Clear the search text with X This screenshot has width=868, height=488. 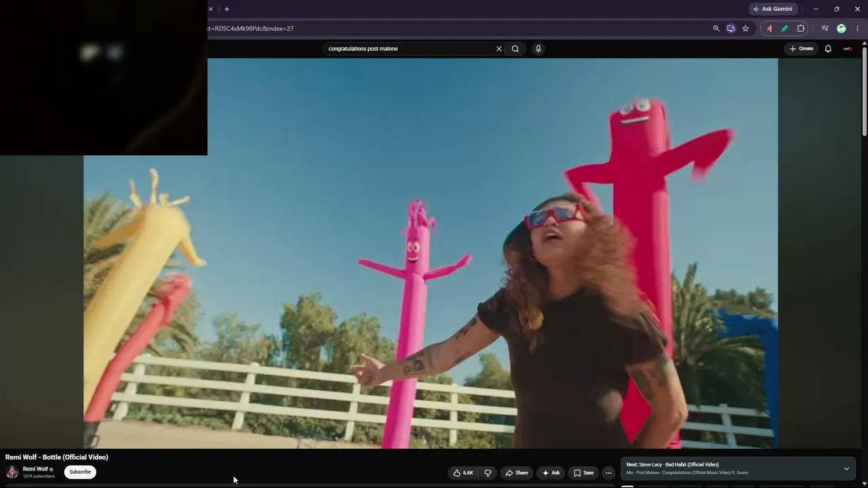click(x=499, y=49)
